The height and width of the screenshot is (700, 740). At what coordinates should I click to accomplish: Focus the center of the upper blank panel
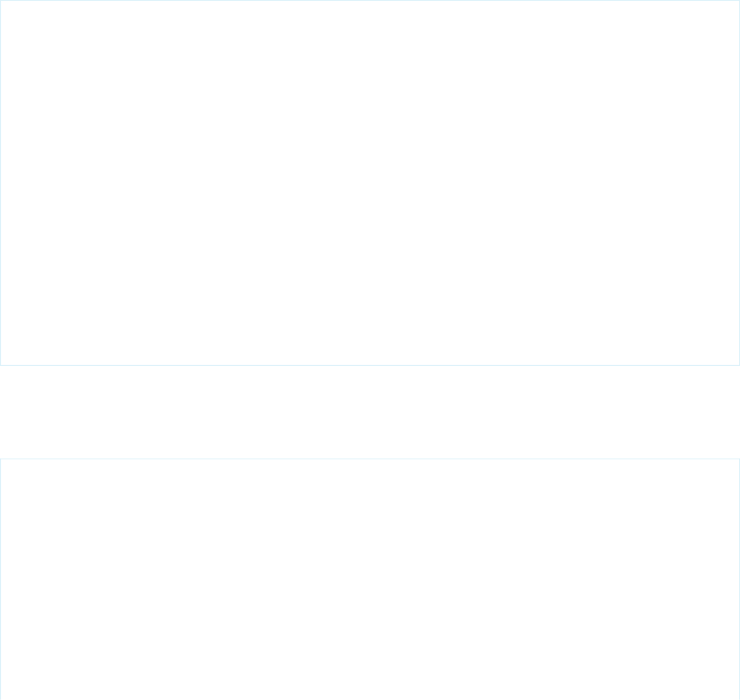click(370, 183)
